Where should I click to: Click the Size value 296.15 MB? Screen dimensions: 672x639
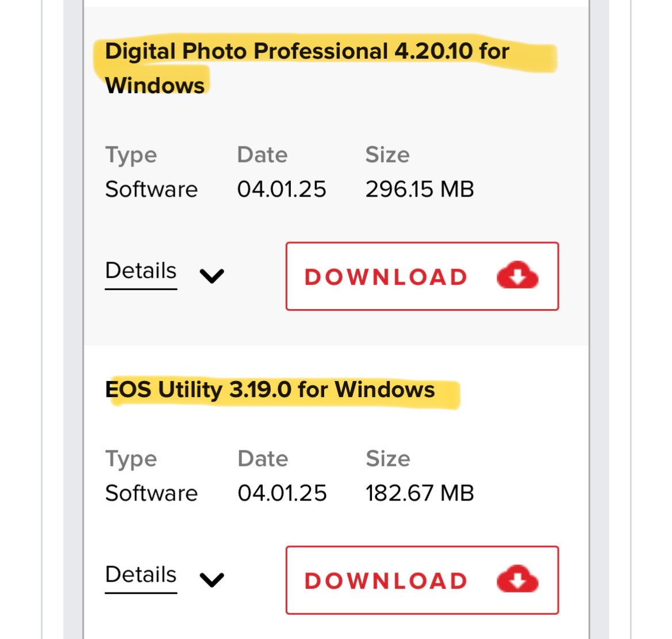click(420, 189)
